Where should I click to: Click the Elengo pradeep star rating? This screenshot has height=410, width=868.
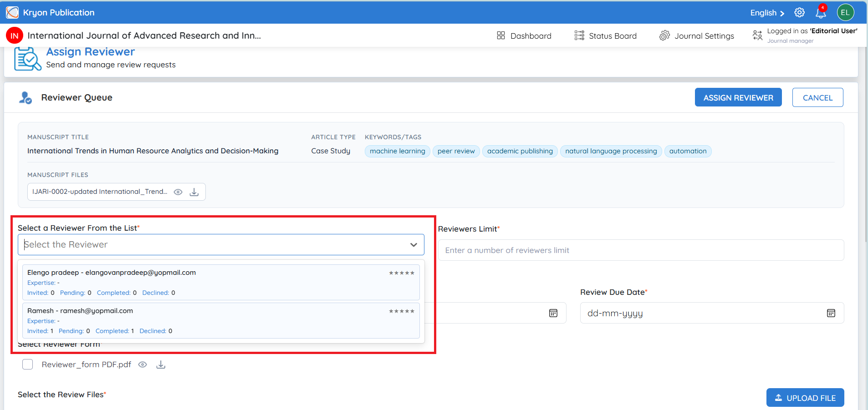(402, 273)
